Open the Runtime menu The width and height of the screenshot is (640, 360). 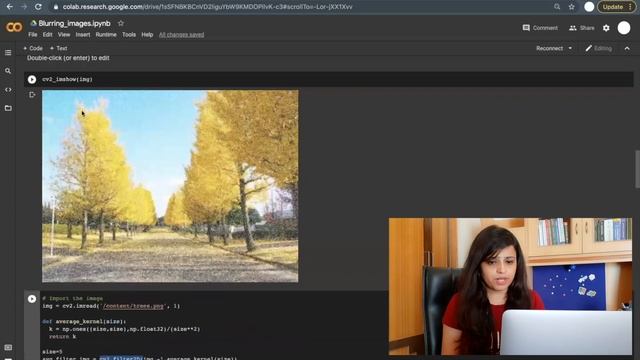[x=106, y=35]
